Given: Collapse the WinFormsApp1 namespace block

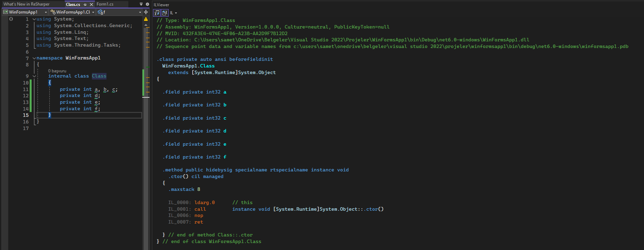Looking at the screenshot, I should pyautogui.click(x=34, y=58).
